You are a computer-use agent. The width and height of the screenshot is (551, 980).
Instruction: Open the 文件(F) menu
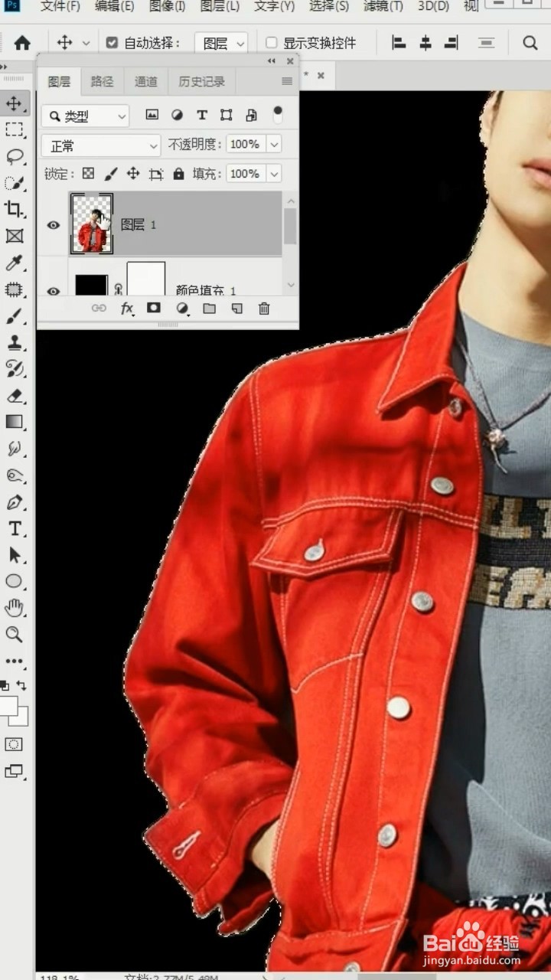[x=60, y=6]
